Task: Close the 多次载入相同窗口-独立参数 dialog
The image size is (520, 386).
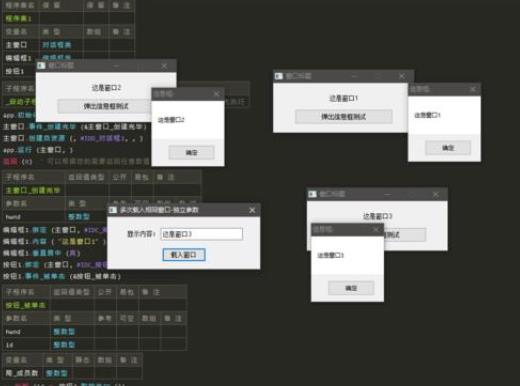Action: (252, 210)
